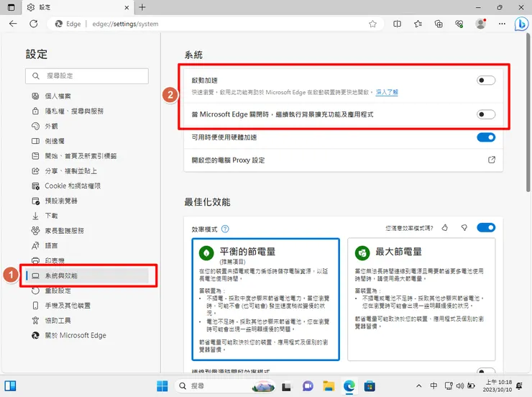This screenshot has width=532, height=397.
Task: Open Browser essentials heart icon
Action: pyautogui.click(x=459, y=24)
